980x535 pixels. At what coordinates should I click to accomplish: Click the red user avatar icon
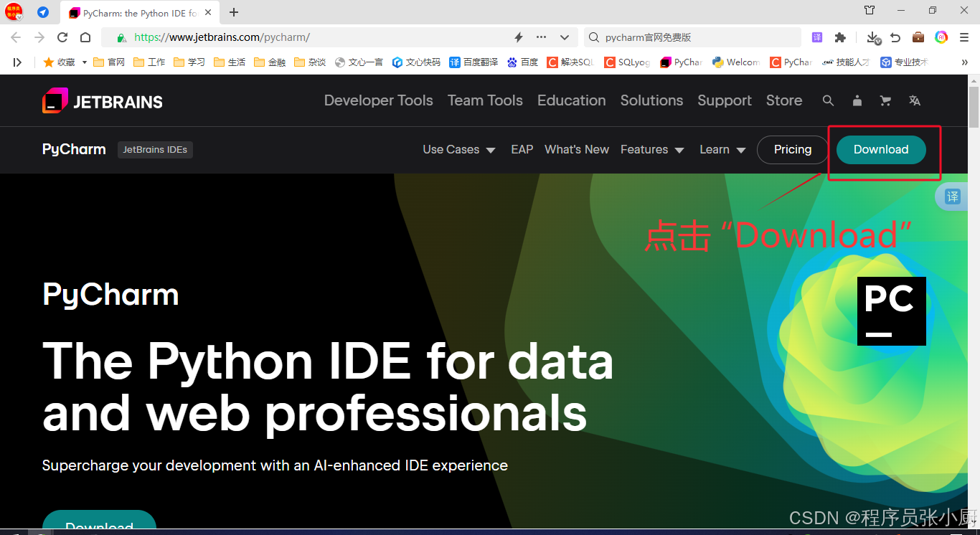14,11
